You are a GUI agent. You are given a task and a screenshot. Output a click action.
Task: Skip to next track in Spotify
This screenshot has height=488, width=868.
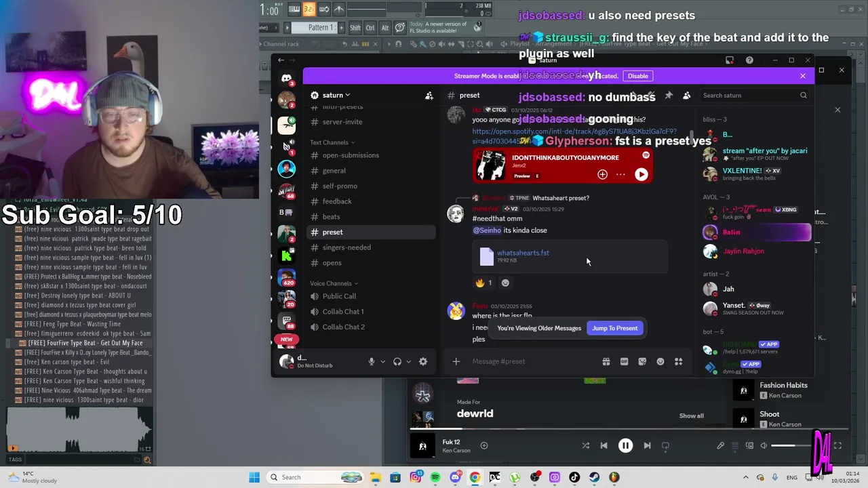pos(647,446)
